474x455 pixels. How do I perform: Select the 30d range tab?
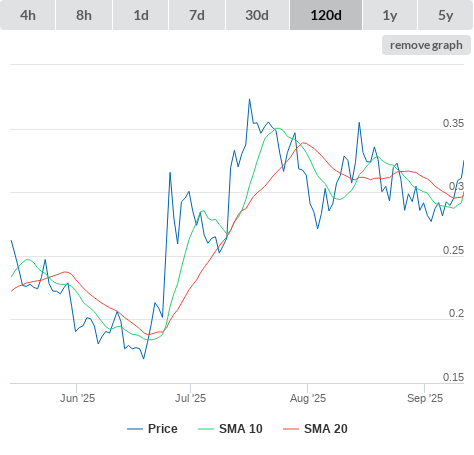[x=257, y=15]
